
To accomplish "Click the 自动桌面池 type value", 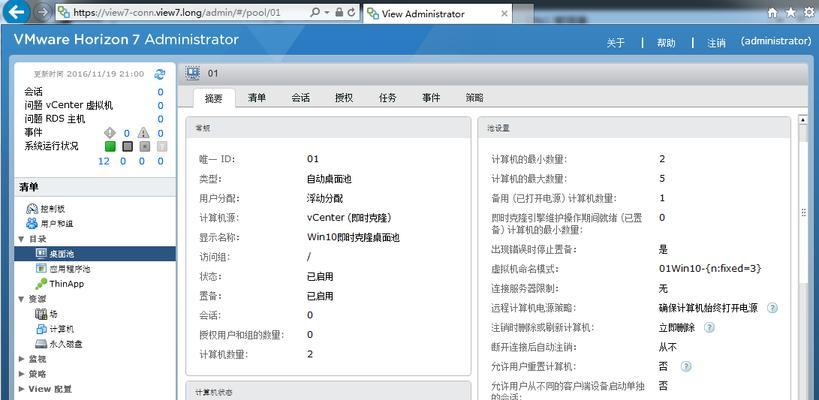I will 329,179.
